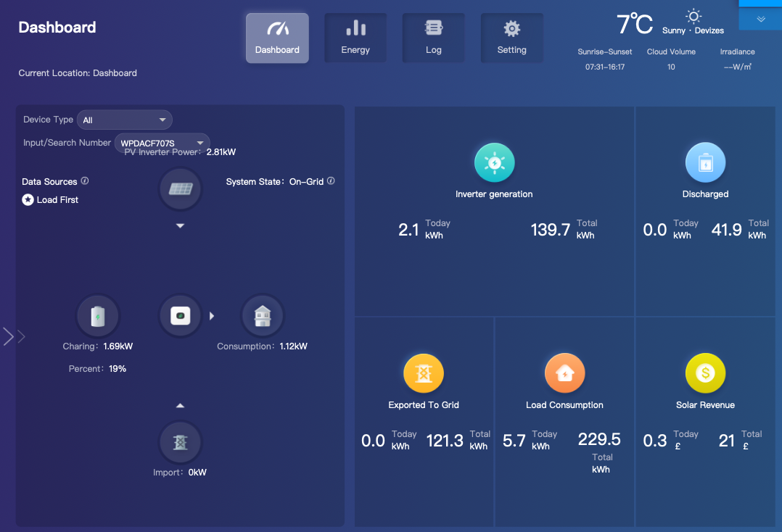Screen dimensions: 782x532
Task: Click the 5.7 today load value
Action: tap(514, 441)
